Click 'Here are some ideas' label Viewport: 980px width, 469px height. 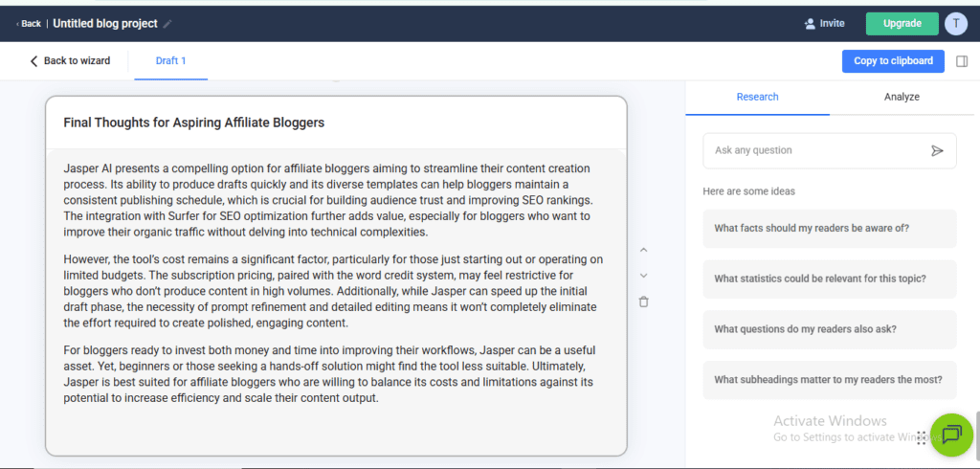[748, 191]
